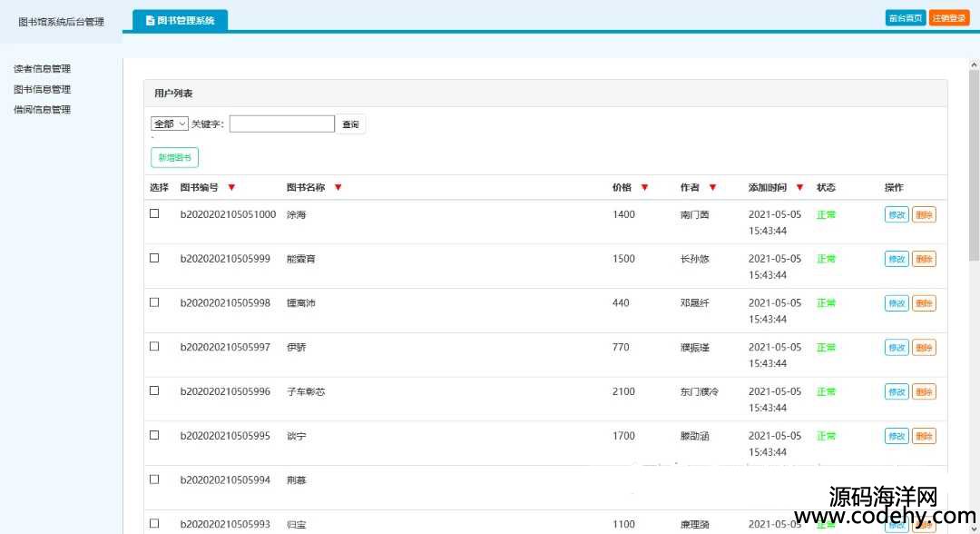Image resolution: width=980 pixels, height=534 pixels.
Task: Click the 操作 column header
Action: tap(894, 188)
